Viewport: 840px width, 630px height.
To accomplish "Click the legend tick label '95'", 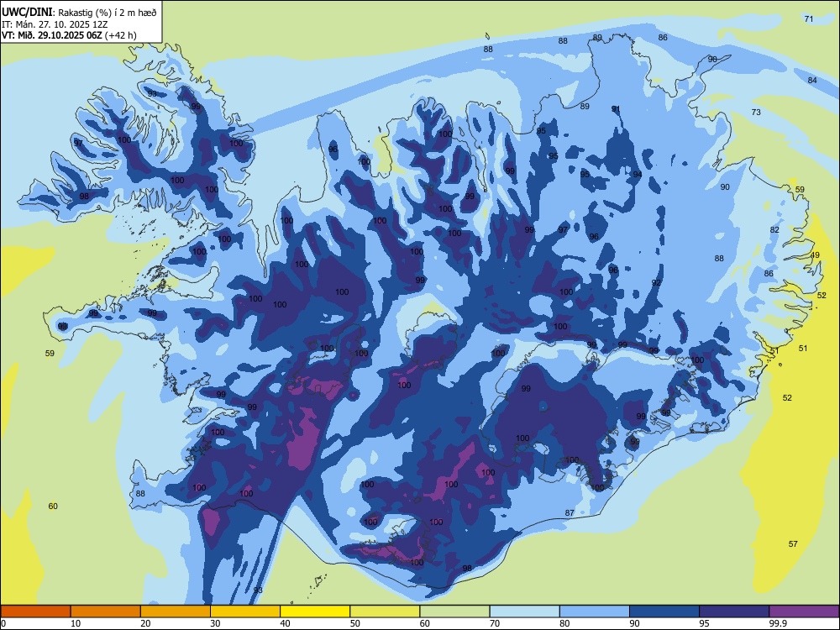I will tap(705, 623).
